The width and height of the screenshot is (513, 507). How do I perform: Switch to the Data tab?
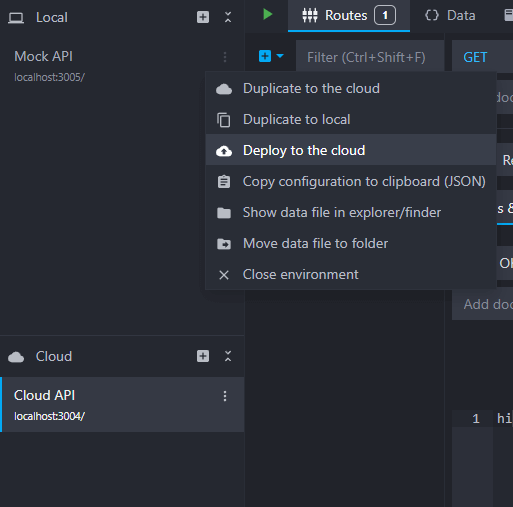pos(450,15)
